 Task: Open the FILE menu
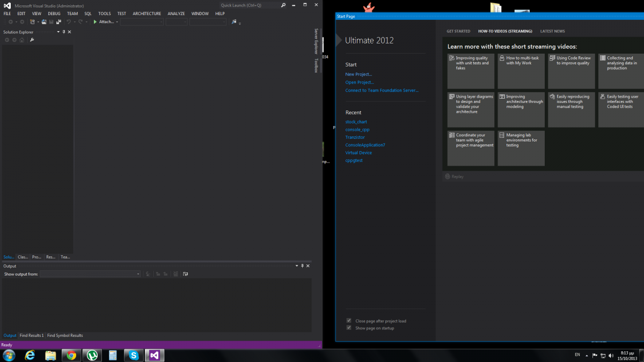(7, 13)
